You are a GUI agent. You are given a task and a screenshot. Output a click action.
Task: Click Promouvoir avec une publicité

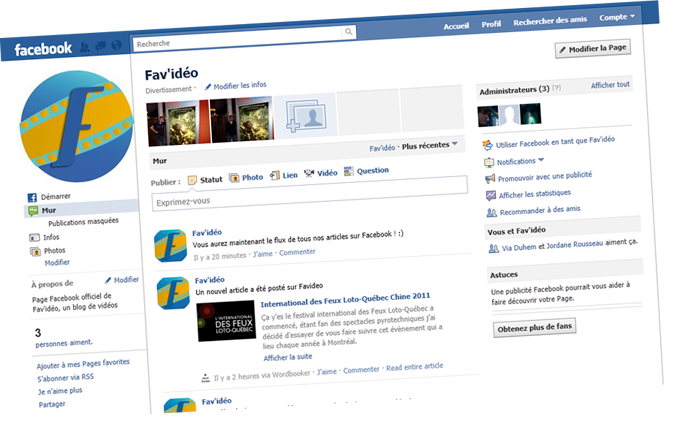click(x=545, y=177)
